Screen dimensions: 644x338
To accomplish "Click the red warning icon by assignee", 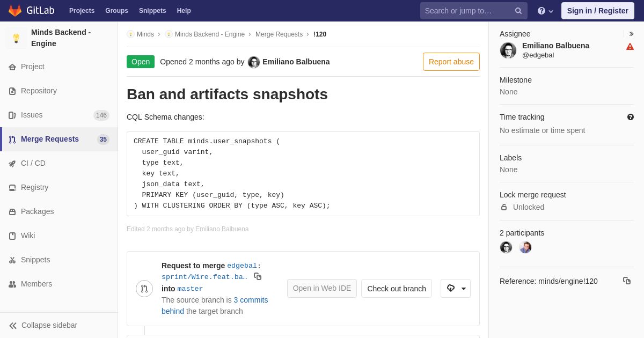I will [x=630, y=47].
